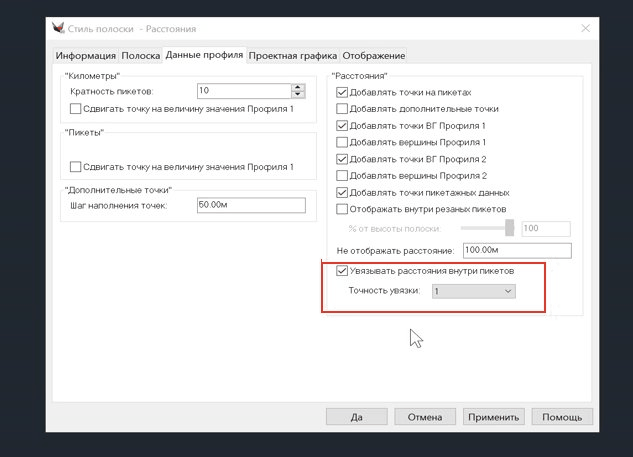Open the Точность увязки dropdown
The height and width of the screenshot is (457, 633).
click(x=473, y=291)
